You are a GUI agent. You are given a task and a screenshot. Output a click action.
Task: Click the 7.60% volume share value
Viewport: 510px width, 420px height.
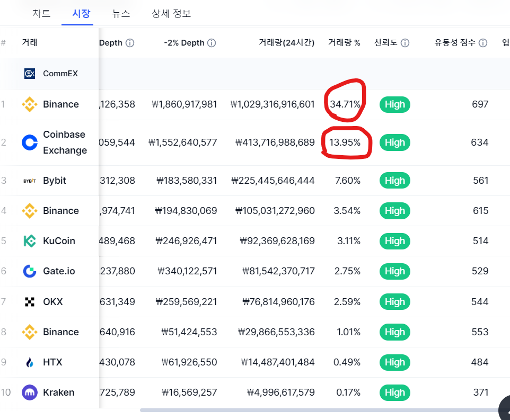[348, 181]
